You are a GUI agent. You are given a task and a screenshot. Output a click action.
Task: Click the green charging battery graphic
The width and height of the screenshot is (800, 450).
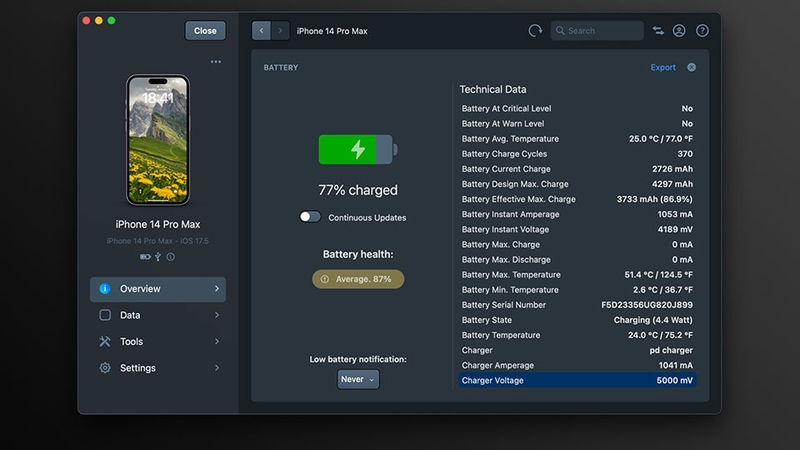pos(358,149)
